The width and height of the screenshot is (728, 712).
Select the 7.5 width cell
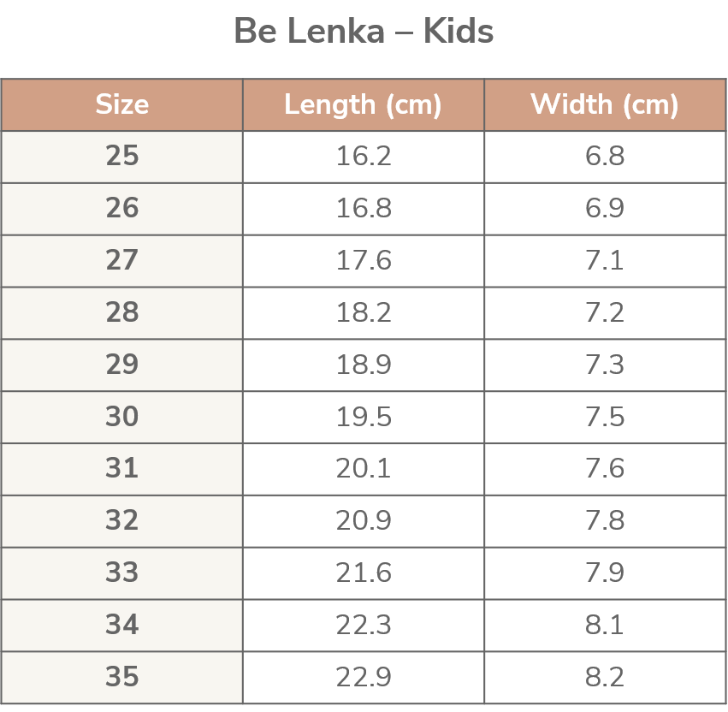coord(605,417)
